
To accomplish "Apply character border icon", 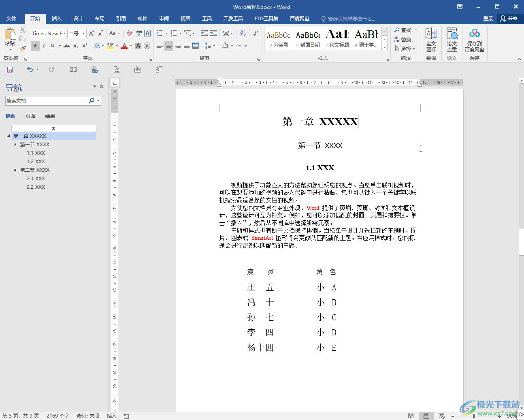I will [147, 33].
